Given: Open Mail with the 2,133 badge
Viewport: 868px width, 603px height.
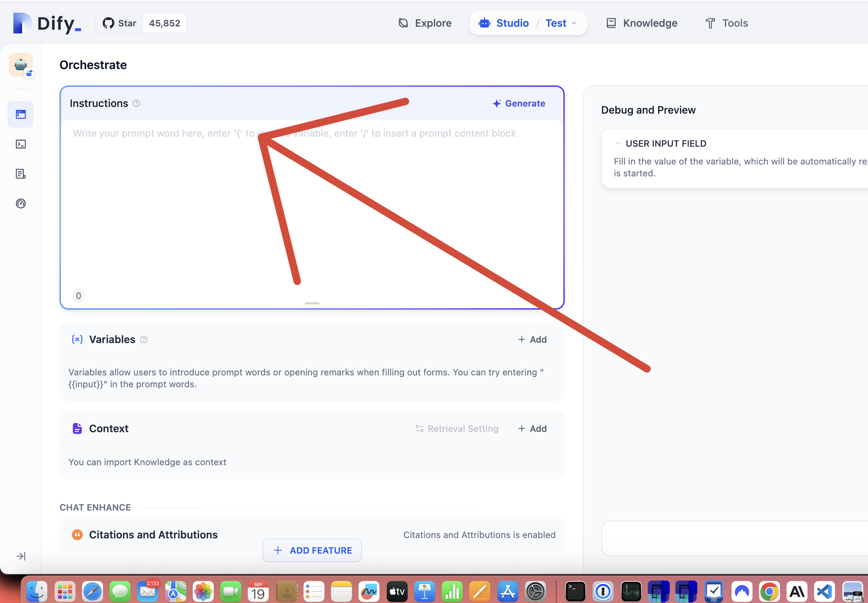Looking at the screenshot, I should [x=148, y=591].
